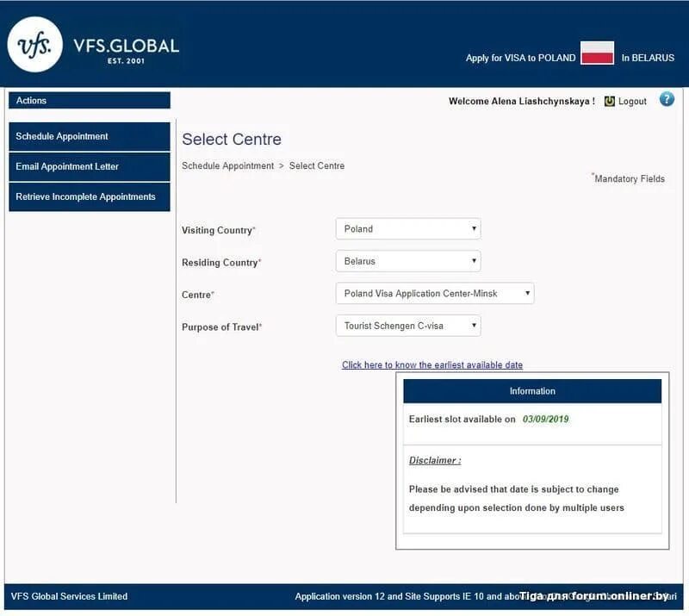This screenshot has width=689, height=616.
Task: Click the Disclaimer heading
Action: point(435,460)
